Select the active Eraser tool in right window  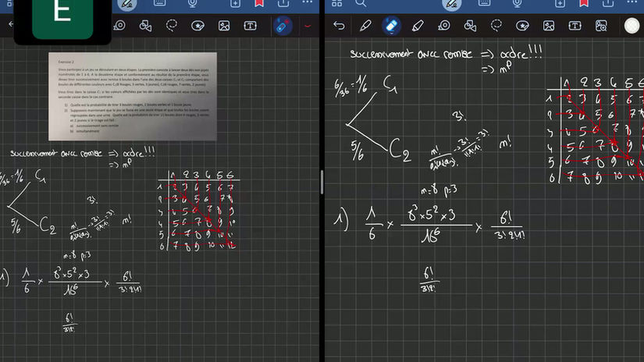coord(391,26)
